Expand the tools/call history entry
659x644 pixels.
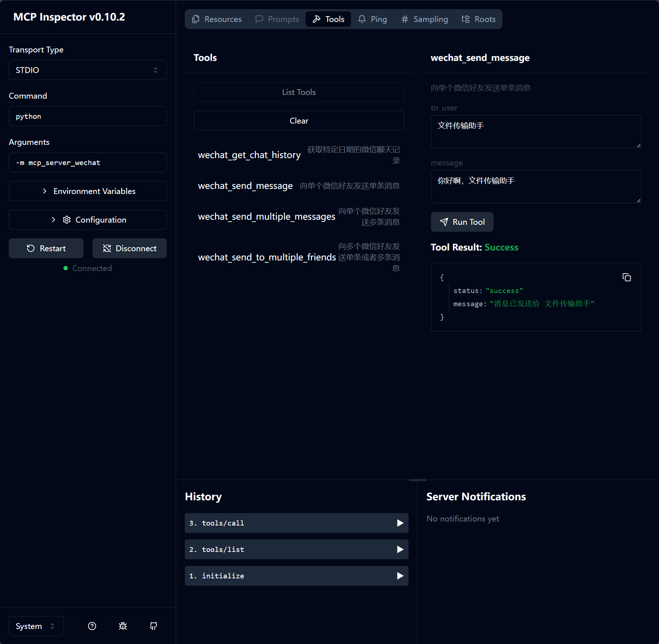click(x=296, y=523)
